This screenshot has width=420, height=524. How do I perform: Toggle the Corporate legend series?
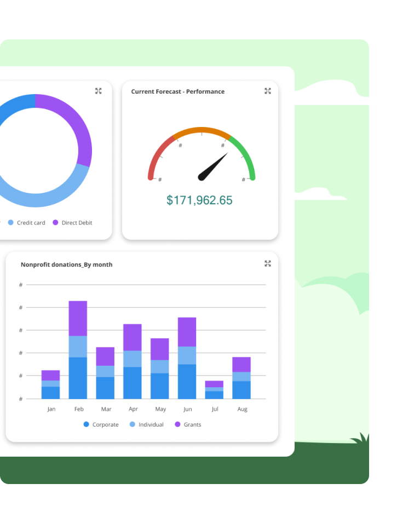tap(101, 424)
